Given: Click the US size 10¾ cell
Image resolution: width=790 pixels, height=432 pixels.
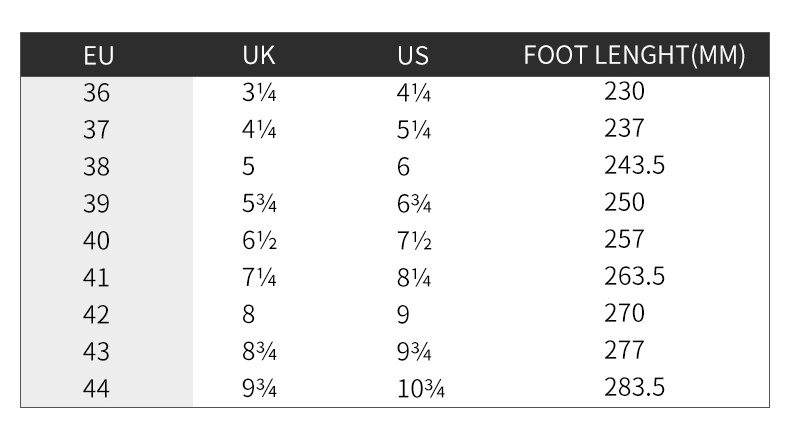Looking at the screenshot, I should (420, 389).
